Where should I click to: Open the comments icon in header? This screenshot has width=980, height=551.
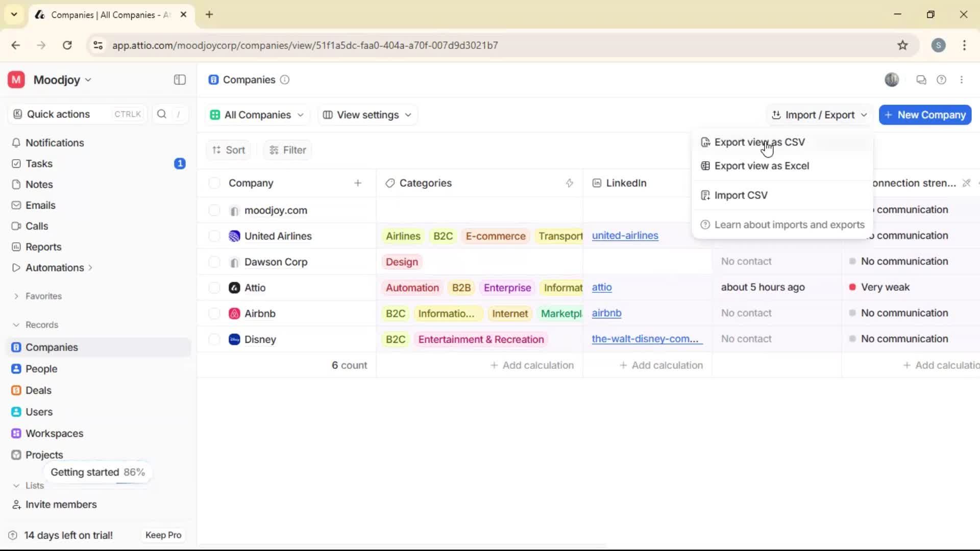921,80
